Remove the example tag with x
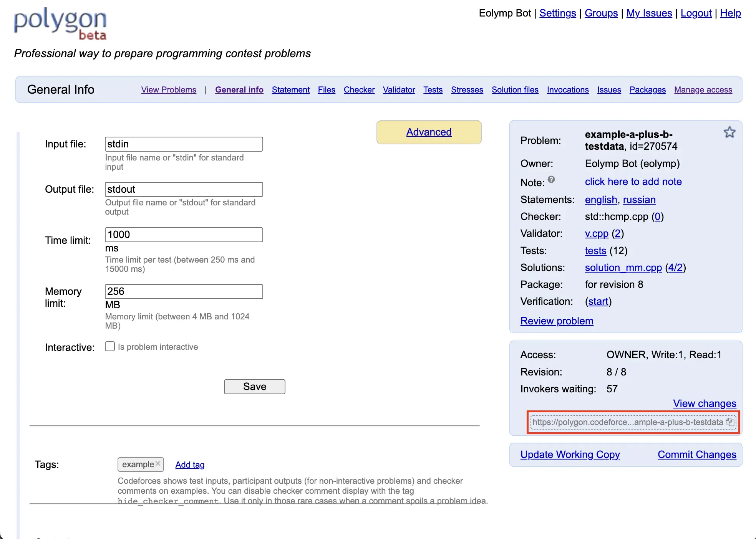Viewport: 756px width, 539px height. click(x=158, y=464)
